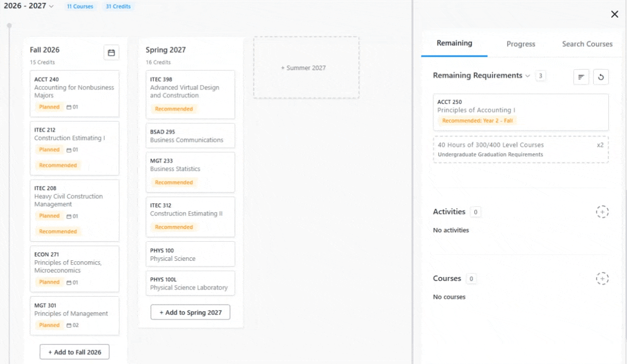This screenshot has width=627, height=364.
Task: Add the Summer 2027 term
Action: (x=306, y=68)
